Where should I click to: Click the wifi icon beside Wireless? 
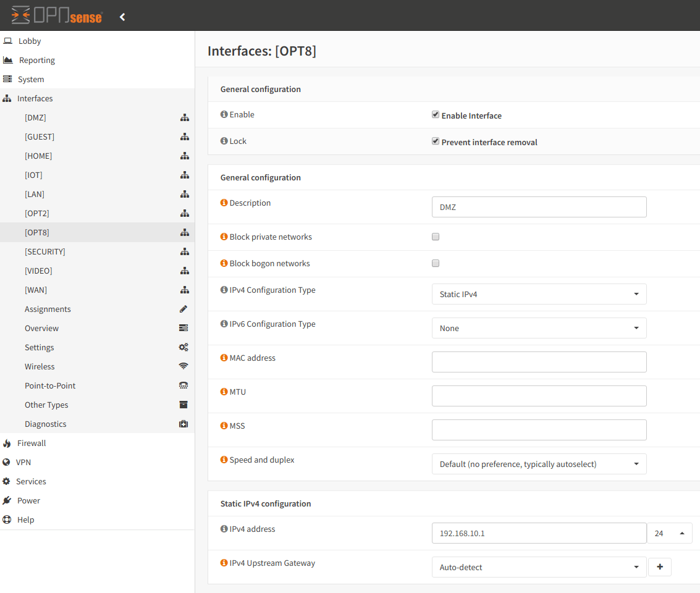coord(183,366)
